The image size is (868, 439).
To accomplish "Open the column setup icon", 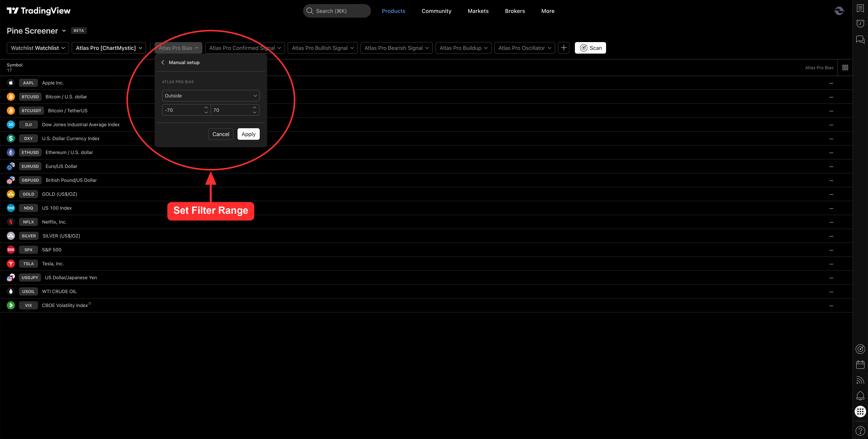I will pyautogui.click(x=845, y=68).
